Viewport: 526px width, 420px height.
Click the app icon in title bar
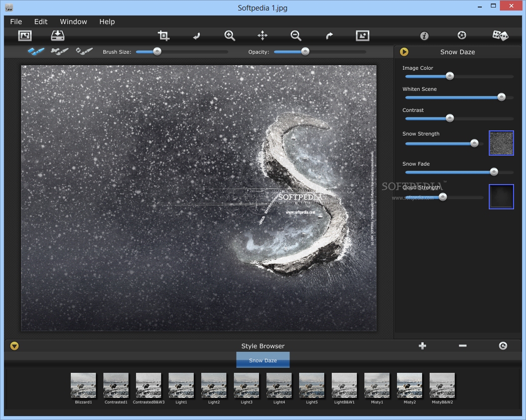[x=9, y=8]
